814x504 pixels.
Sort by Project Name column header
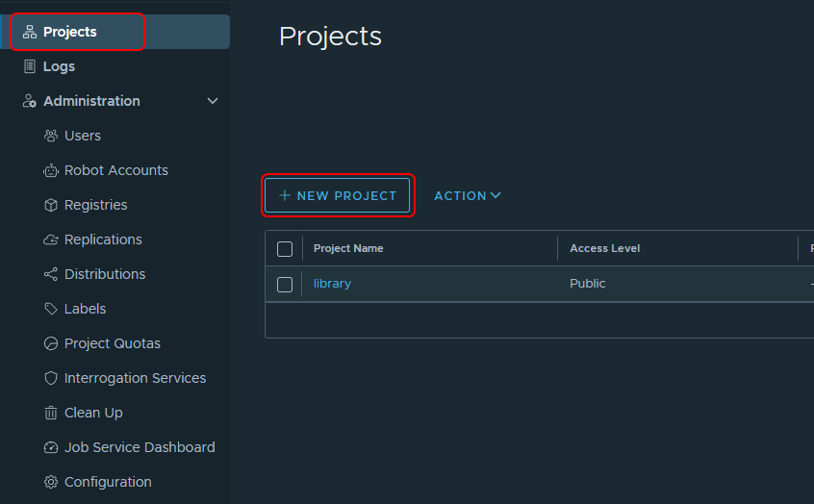click(x=348, y=248)
